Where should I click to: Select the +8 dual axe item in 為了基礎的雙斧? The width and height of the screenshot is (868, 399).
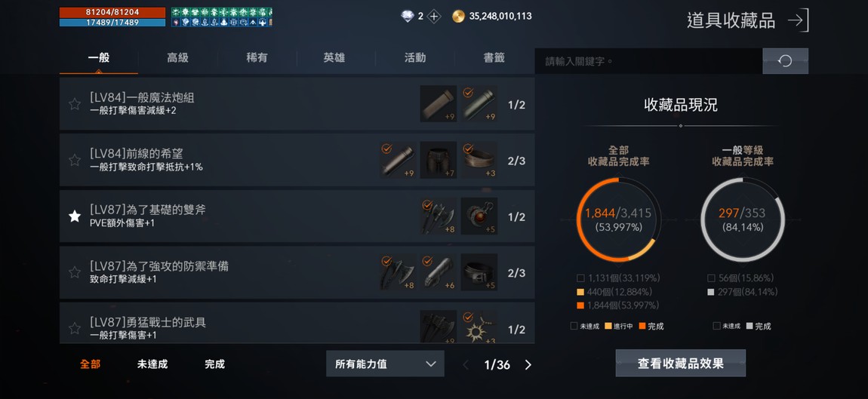click(439, 216)
